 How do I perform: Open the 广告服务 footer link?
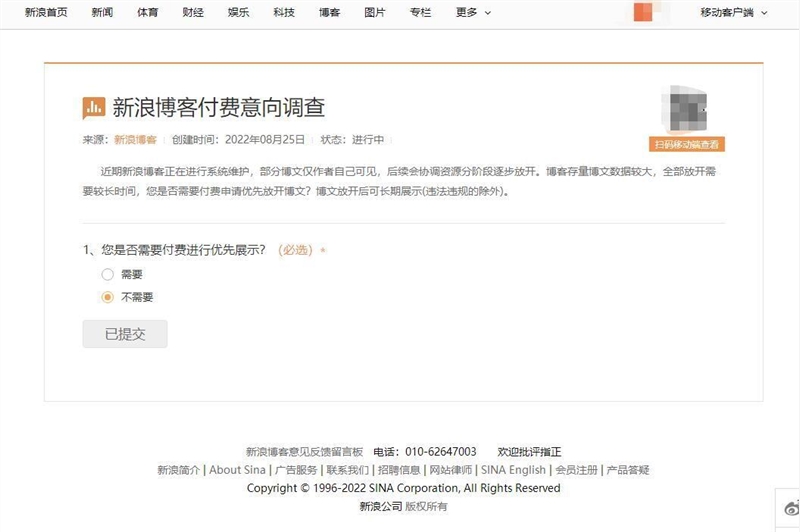296,470
